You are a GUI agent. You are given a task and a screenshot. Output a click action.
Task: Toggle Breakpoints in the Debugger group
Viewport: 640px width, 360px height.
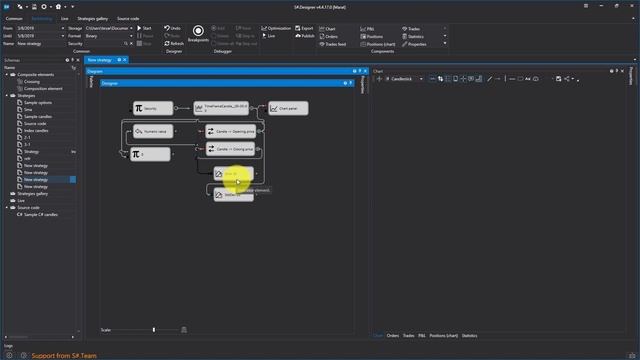[x=198, y=33]
